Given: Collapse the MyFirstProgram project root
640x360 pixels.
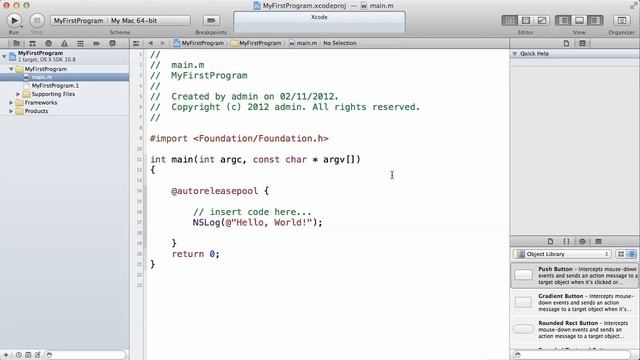Looking at the screenshot, I should 4,56.
